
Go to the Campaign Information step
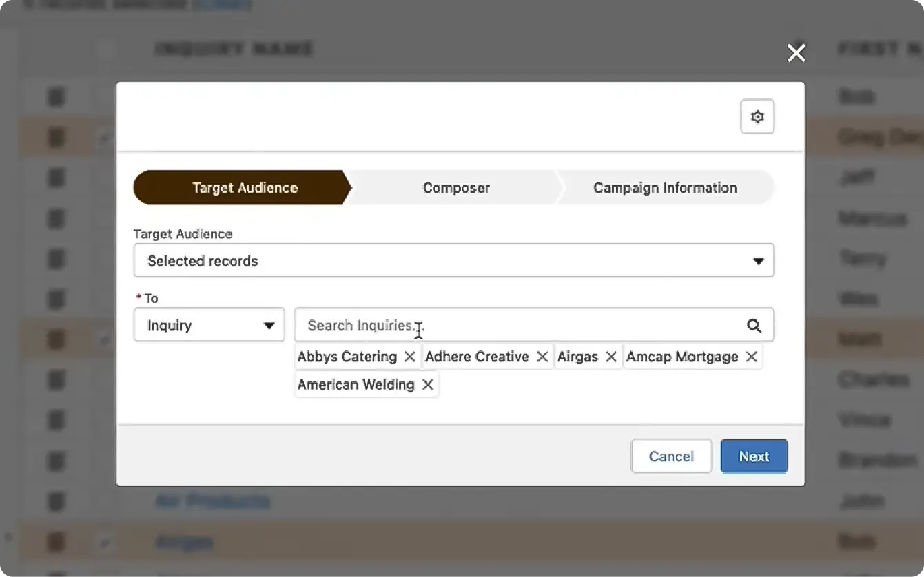(x=665, y=188)
